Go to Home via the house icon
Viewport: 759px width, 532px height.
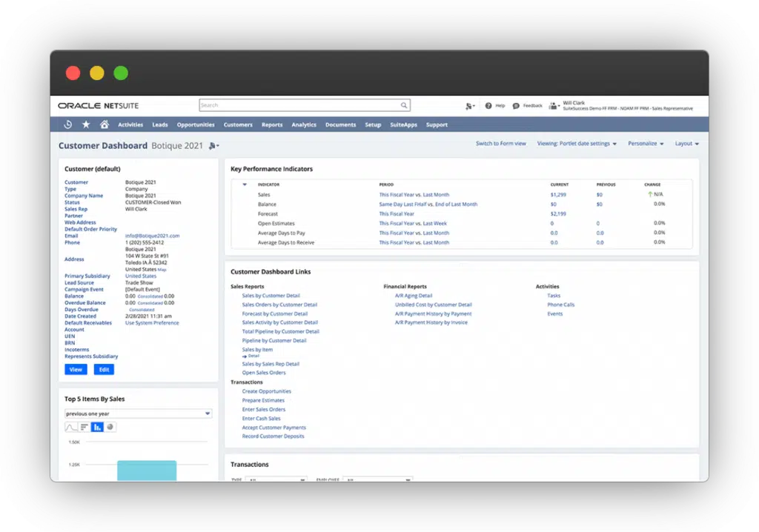pos(104,124)
